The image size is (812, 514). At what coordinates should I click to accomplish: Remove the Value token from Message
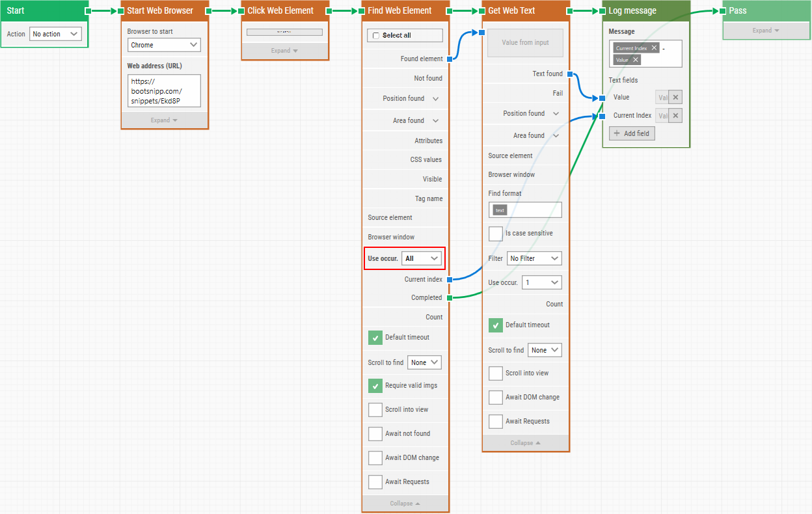(636, 60)
